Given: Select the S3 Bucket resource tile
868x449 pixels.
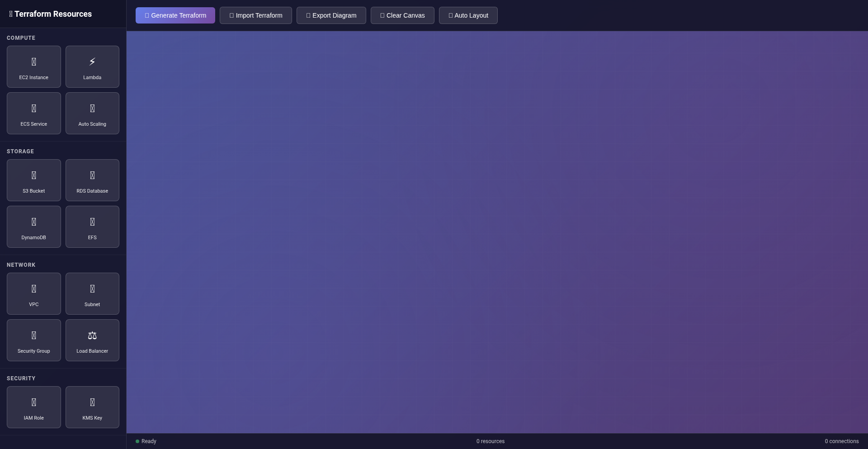Looking at the screenshot, I should pyautogui.click(x=34, y=180).
